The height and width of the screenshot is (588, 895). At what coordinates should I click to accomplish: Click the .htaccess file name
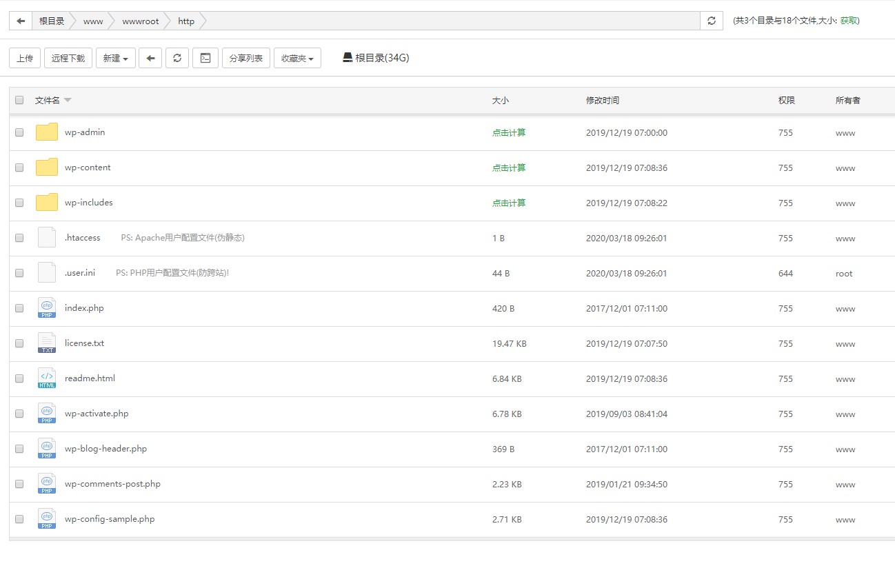pyautogui.click(x=83, y=238)
